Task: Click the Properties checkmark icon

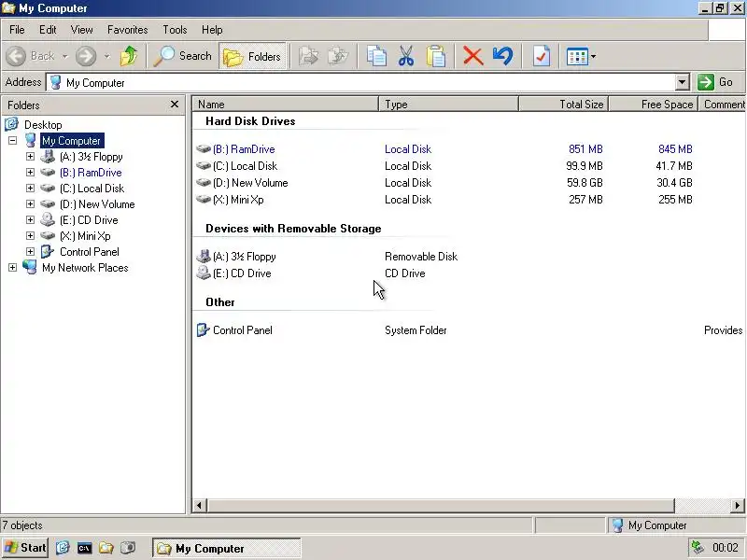Action: point(542,56)
